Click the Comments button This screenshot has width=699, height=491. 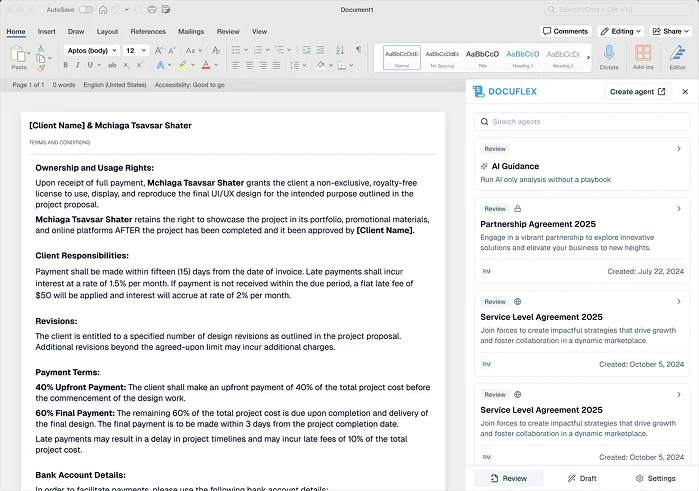click(566, 31)
